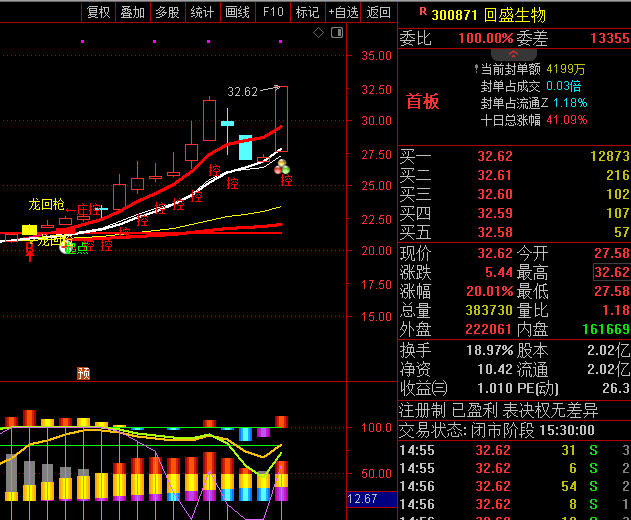
Task: Open the 叠加 overlay option
Action: coord(132,12)
